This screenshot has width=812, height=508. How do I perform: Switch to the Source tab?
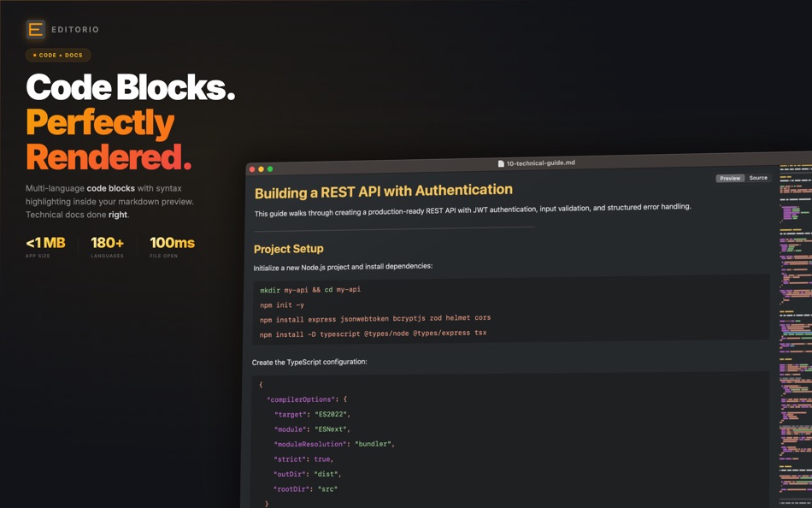tap(758, 178)
